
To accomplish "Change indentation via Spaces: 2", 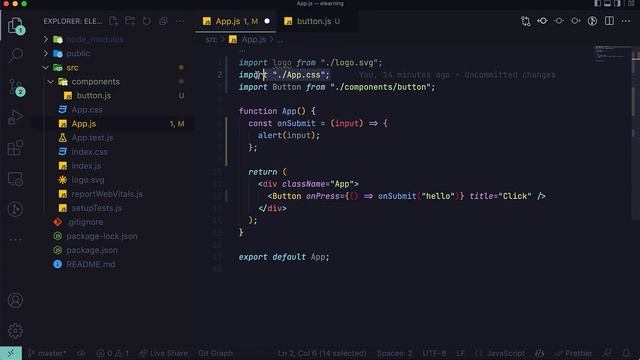I will pos(395,353).
